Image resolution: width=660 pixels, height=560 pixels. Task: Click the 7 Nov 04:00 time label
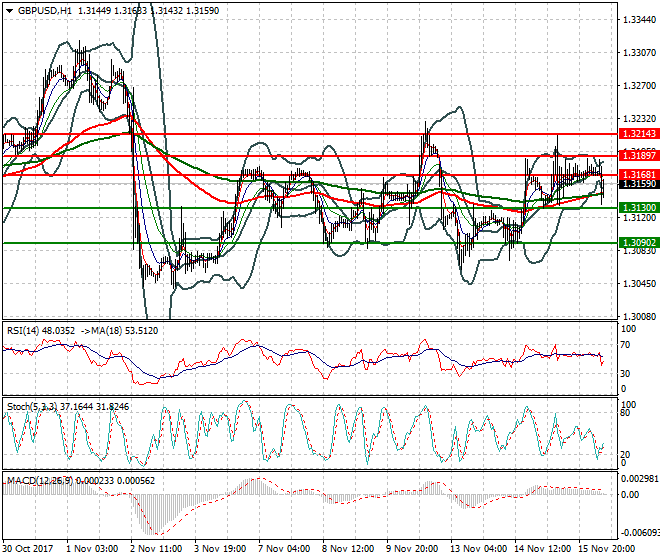284,549
